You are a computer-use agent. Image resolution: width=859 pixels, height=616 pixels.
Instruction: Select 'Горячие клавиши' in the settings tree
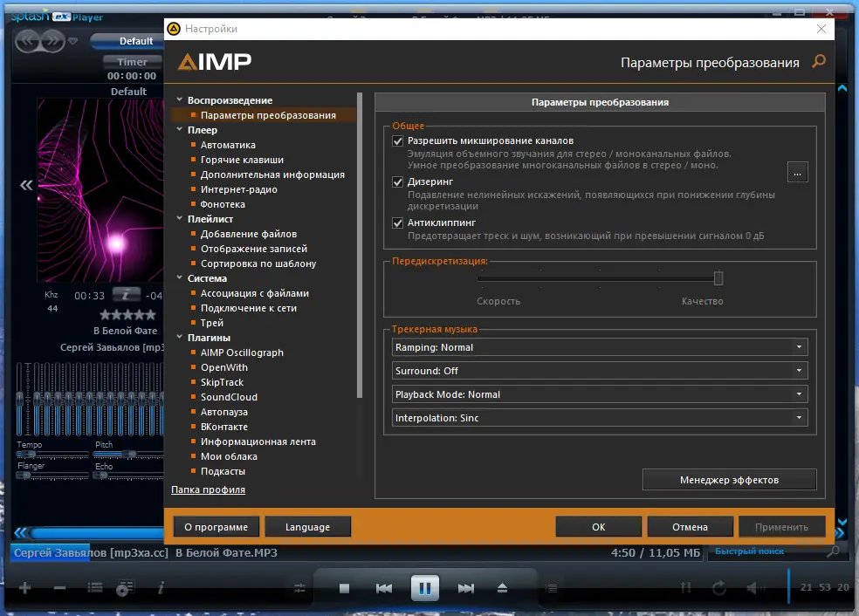(242, 160)
